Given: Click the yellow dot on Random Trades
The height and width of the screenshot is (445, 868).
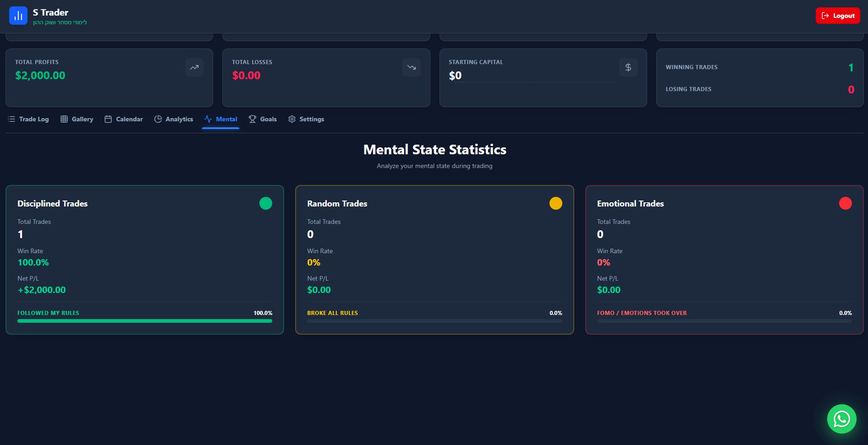Looking at the screenshot, I should (x=556, y=203).
